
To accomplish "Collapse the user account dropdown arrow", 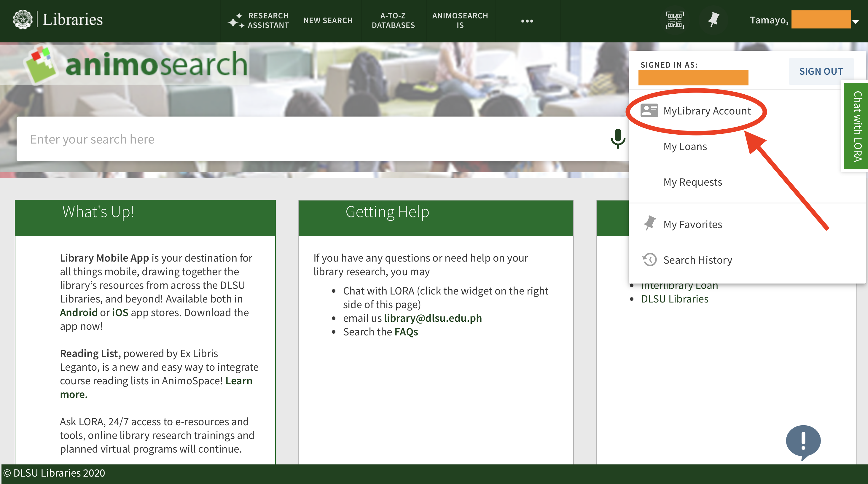I will tap(856, 21).
